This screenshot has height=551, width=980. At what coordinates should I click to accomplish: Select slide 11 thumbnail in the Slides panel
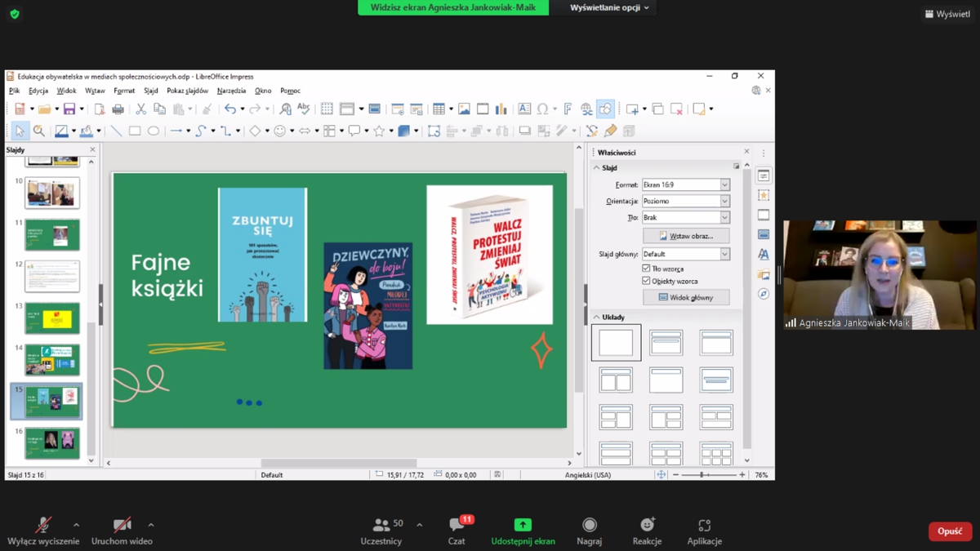[52, 234]
